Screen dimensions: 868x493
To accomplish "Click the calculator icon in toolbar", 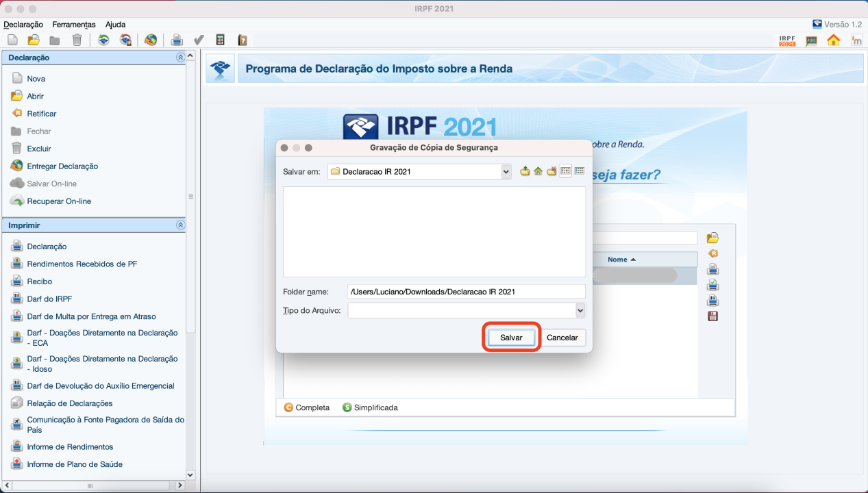I will pos(220,40).
